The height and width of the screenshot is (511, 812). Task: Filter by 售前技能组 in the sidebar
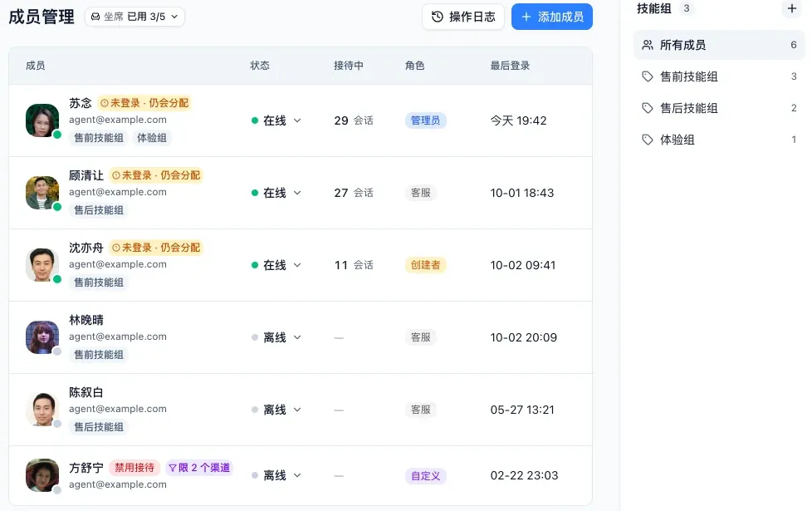[x=719, y=76]
